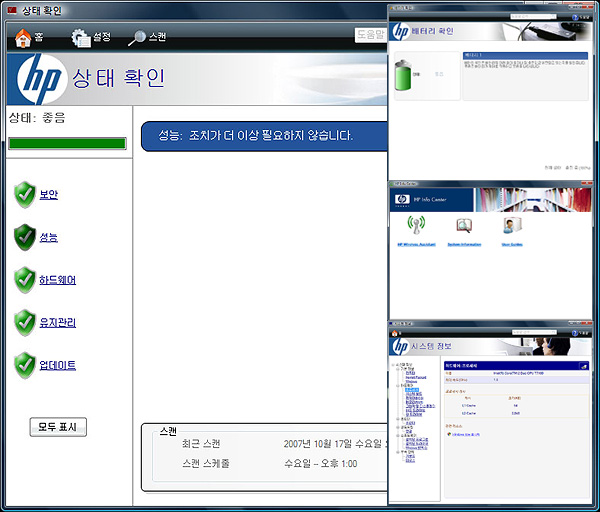Open the 보안 link

pyautogui.click(x=49, y=194)
